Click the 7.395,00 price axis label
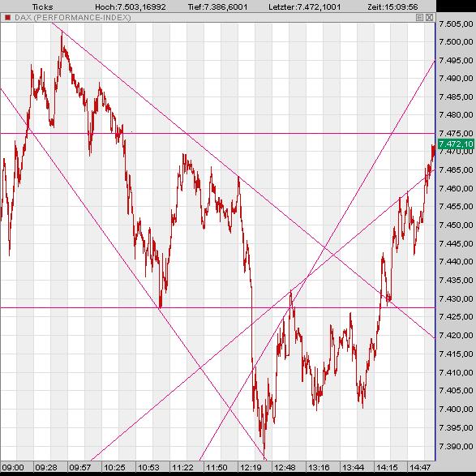476x476 pixels. [x=456, y=427]
